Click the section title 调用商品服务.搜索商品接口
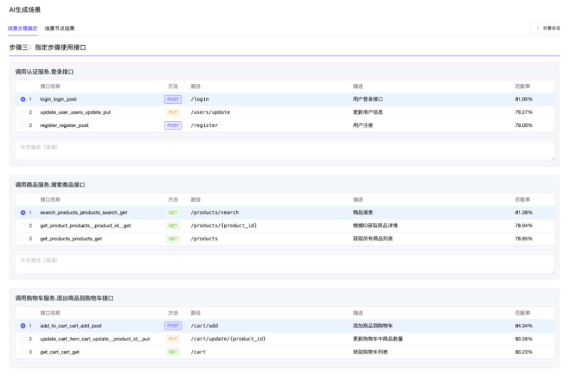This screenshot has width=588, height=377. 50,185
